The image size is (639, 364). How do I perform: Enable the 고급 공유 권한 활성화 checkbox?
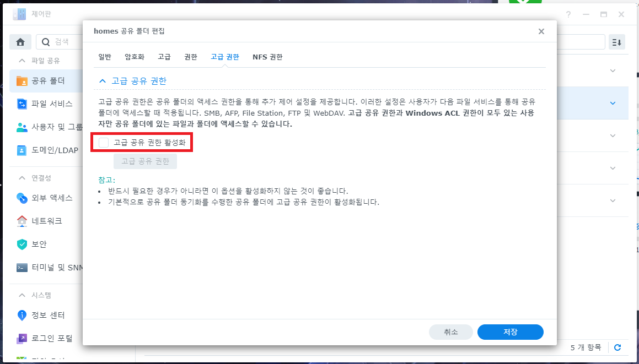coord(104,143)
